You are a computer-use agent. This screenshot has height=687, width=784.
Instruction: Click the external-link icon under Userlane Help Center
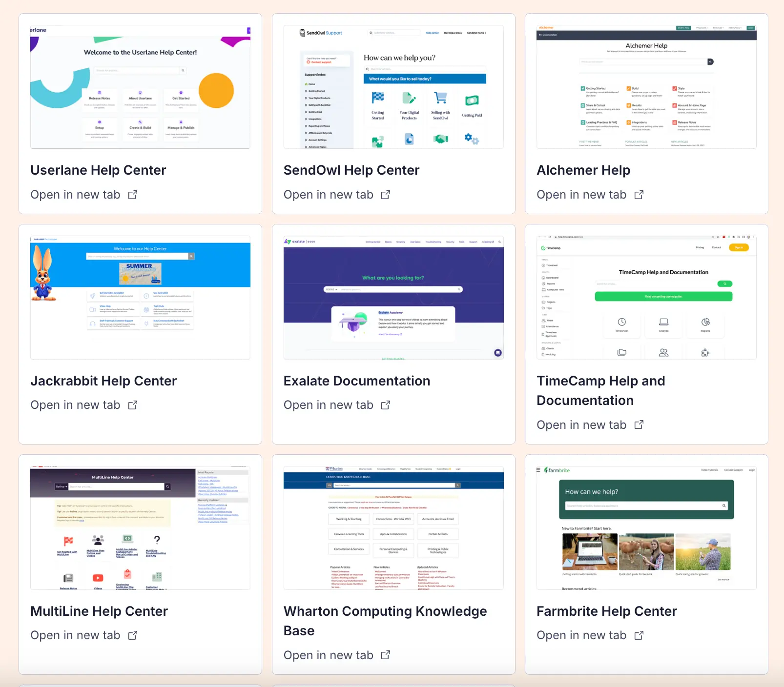click(x=133, y=195)
